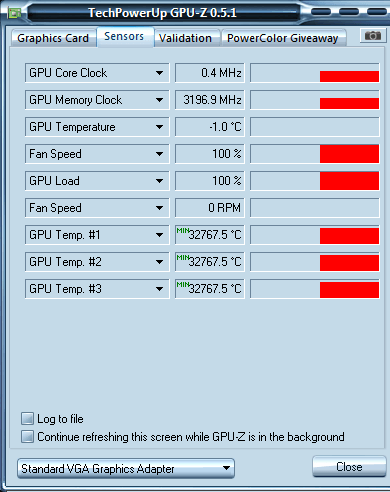Open the GPU Temperature sensor dropdown
The image size is (390, 492).
[97, 127]
